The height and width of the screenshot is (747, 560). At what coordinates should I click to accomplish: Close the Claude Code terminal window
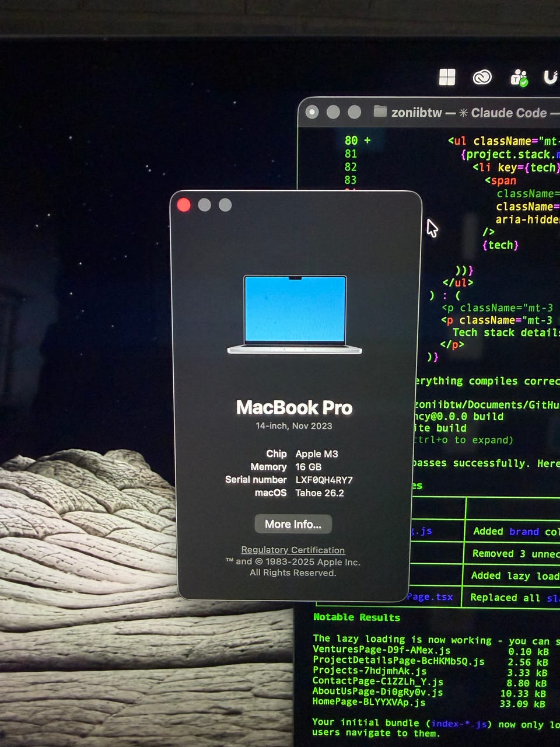[x=312, y=112]
